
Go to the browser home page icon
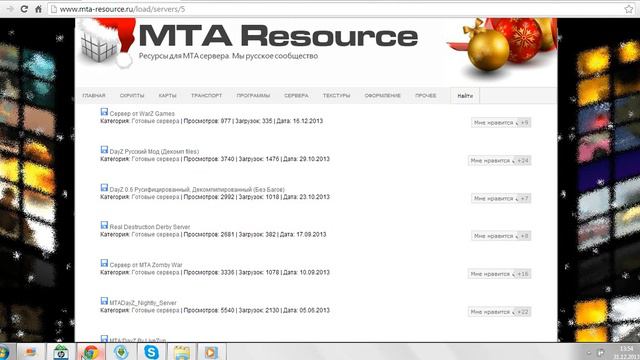click(38, 9)
